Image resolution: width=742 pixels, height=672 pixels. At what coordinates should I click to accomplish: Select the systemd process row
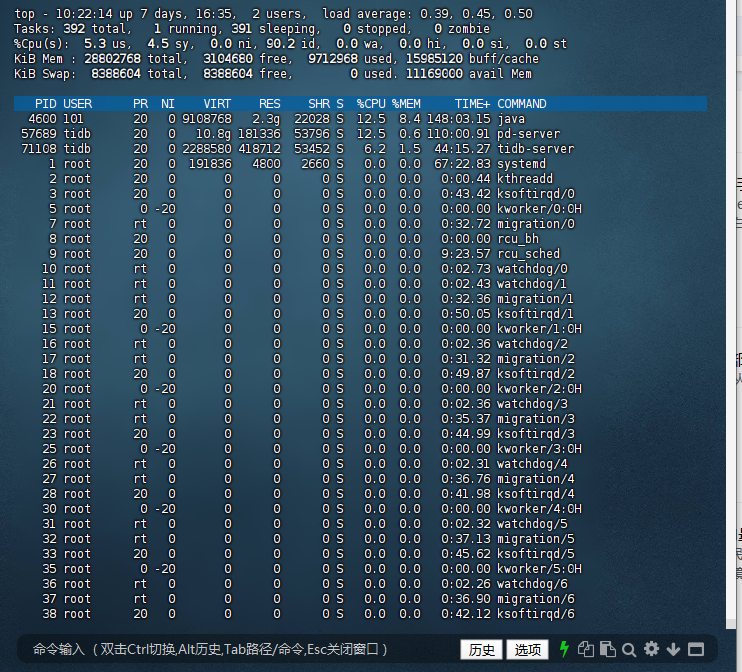point(361,164)
